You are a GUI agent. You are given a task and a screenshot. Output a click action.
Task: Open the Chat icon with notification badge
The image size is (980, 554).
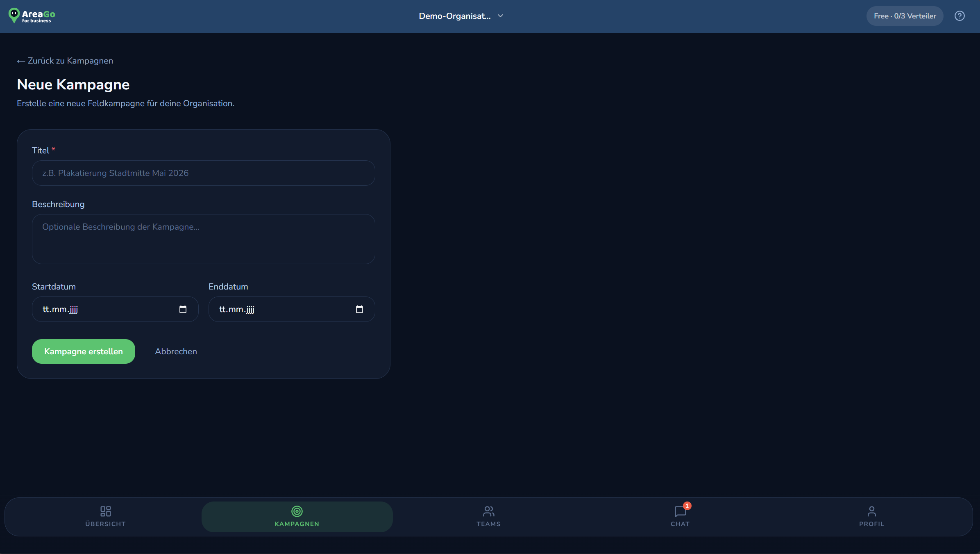tap(681, 511)
